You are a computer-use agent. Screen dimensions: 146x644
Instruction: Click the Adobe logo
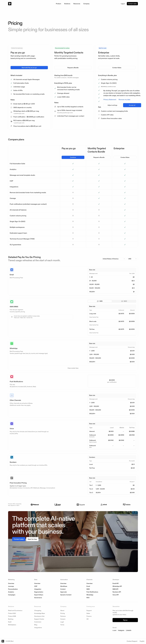click(127, 505)
